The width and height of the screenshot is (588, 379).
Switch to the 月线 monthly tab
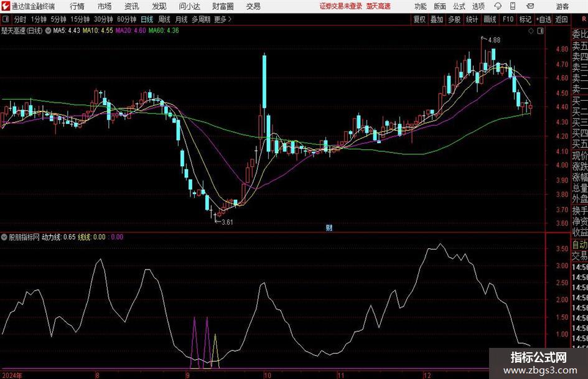pos(181,19)
